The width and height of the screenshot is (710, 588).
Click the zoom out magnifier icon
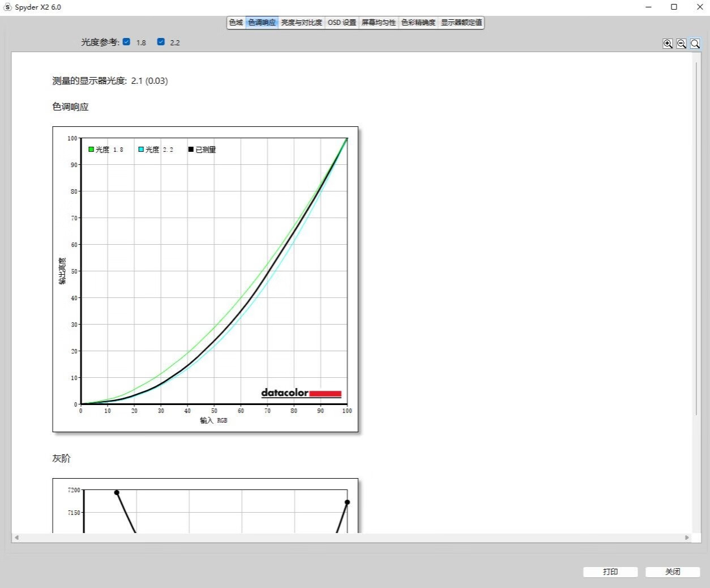681,44
